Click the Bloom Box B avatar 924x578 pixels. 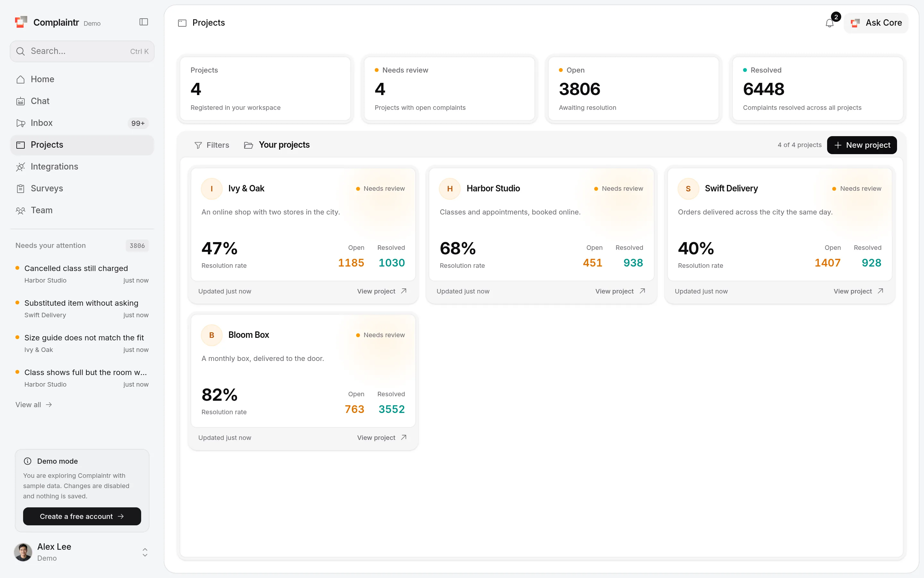click(211, 335)
